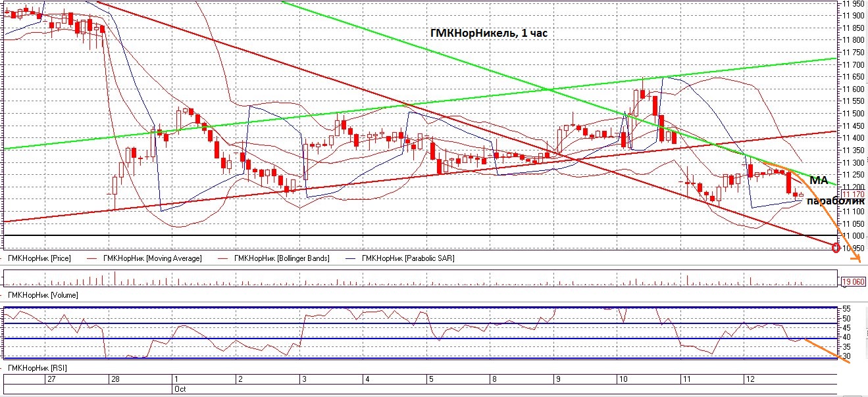Image resolution: width=868 pixels, height=397 pixels.
Task: Click the date label 11 on the time axis
Action: (686, 379)
